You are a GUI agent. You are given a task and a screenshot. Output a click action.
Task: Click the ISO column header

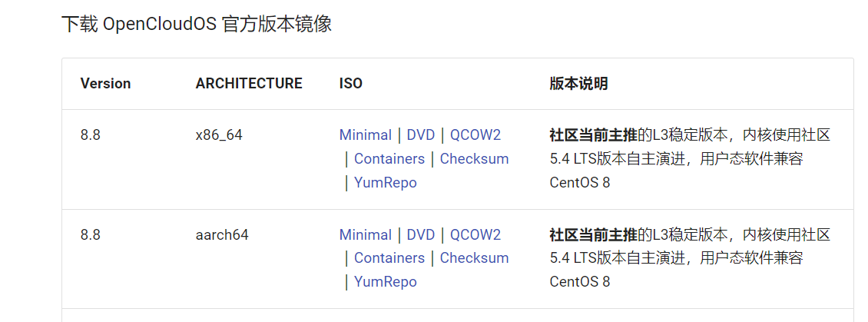coord(350,84)
